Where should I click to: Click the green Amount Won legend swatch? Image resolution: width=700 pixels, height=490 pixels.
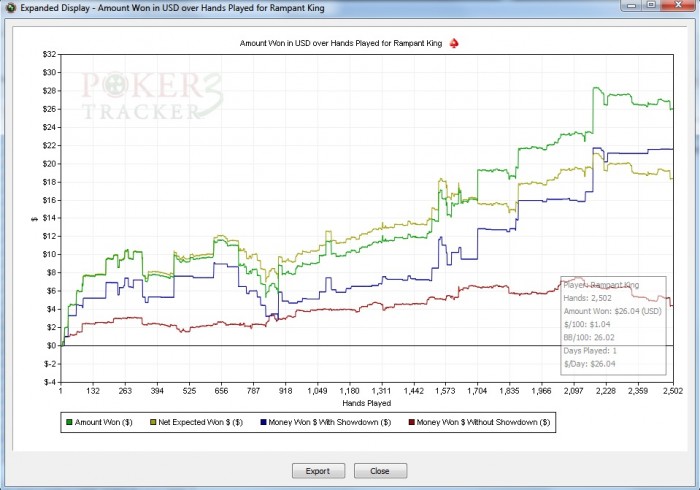pyautogui.click(x=69, y=422)
